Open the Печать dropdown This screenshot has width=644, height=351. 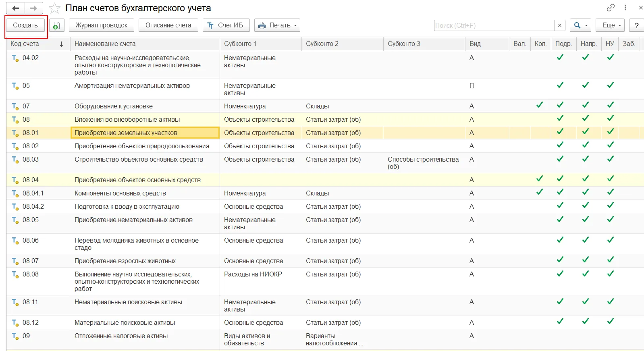click(277, 25)
